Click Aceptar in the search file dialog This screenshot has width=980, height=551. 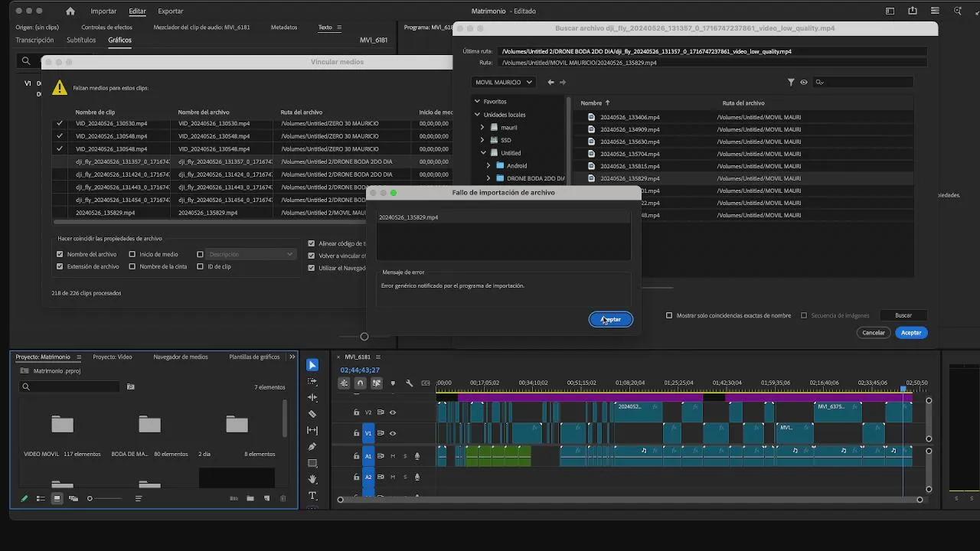pyautogui.click(x=911, y=333)
